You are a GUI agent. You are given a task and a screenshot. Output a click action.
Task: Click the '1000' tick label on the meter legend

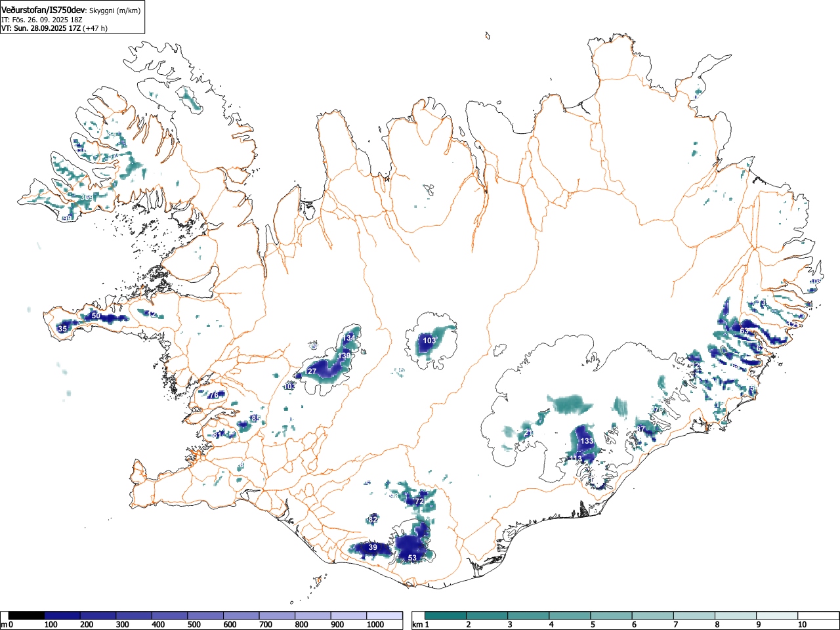coord(375,625)
